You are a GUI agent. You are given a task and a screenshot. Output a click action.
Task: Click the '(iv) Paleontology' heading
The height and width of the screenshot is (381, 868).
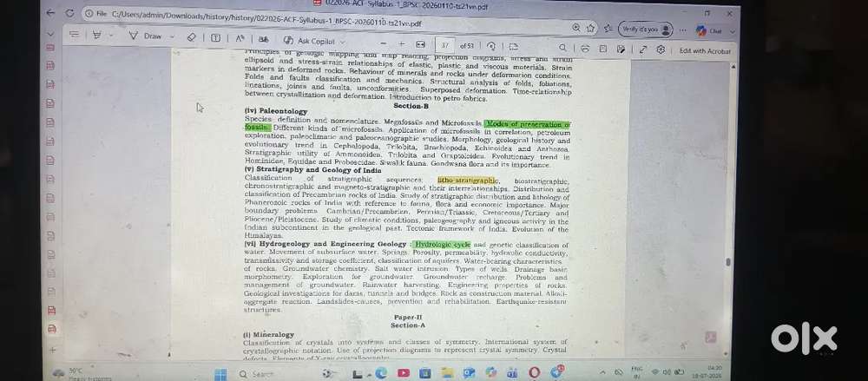(276, 111)
